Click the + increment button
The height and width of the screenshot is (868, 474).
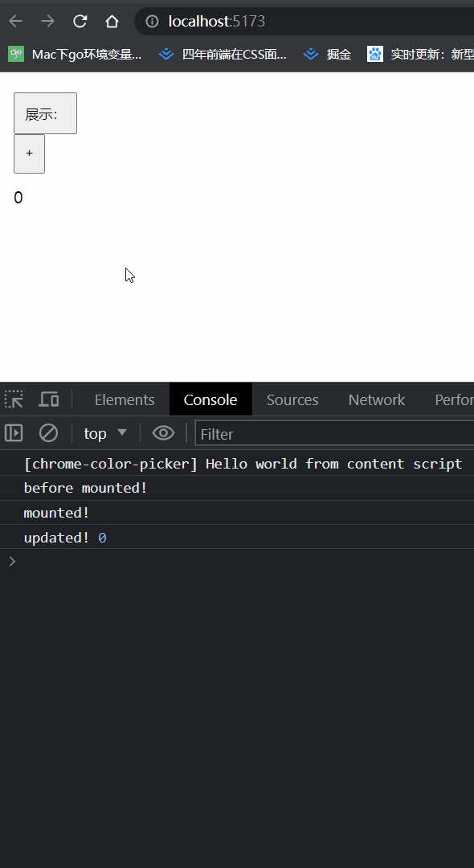click(x=29, y=154)
